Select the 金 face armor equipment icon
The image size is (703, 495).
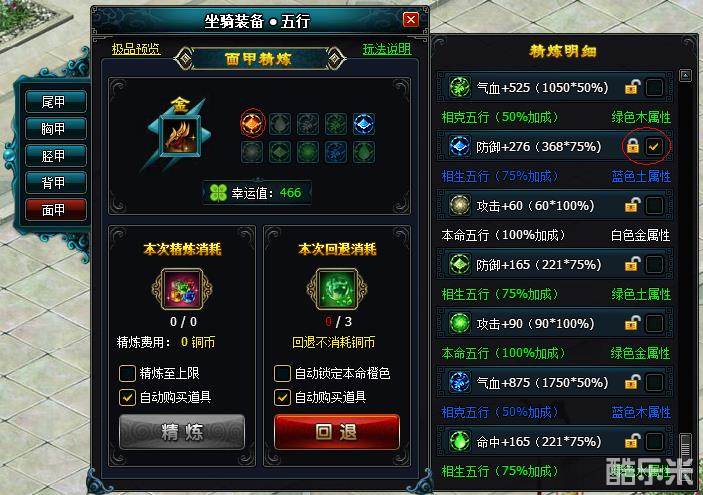click(x=180, y=136)
